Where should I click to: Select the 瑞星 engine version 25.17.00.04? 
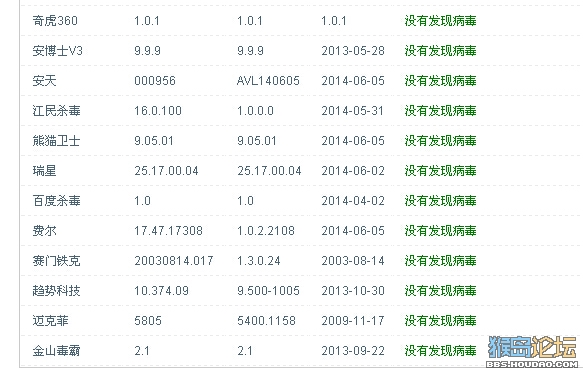pyautogui.click(x=166, y=171)
